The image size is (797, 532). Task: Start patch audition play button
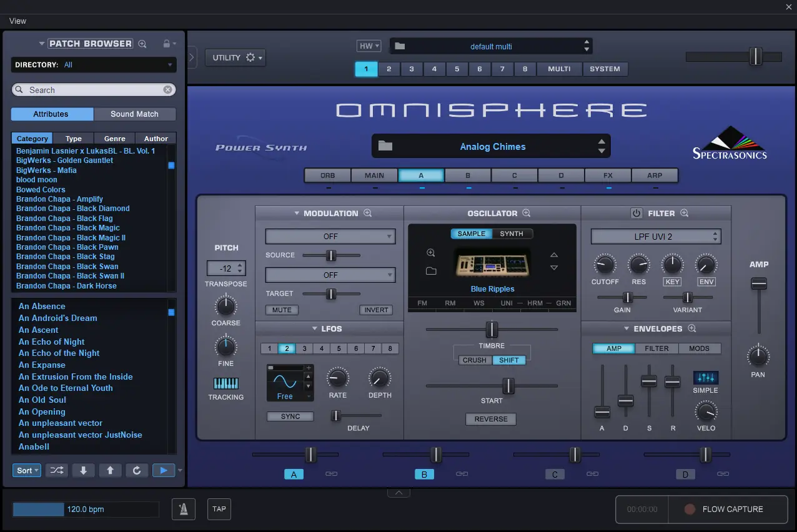(x=164, y=470)
